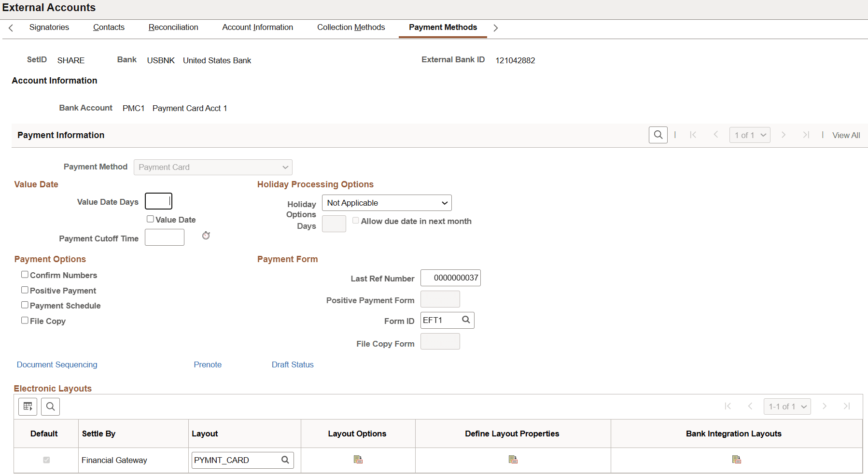Open the Form ID lookup magnifier
The height and width of the screenshot is (476, 868).
tap(465, 320)
